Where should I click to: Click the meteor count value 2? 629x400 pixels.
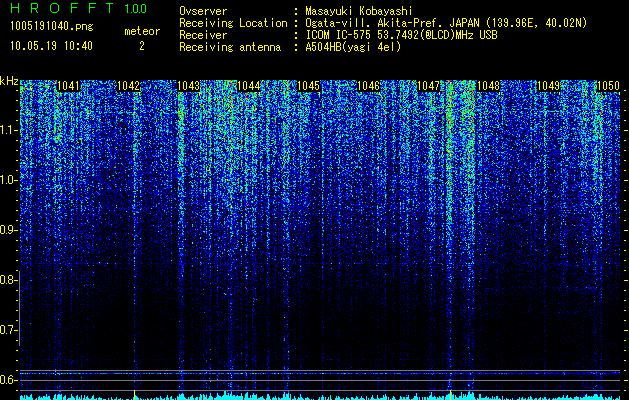tap(142, 46)
